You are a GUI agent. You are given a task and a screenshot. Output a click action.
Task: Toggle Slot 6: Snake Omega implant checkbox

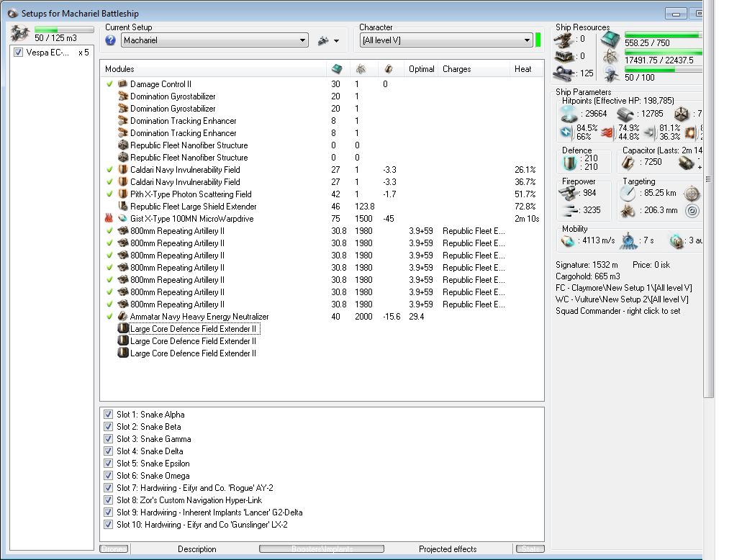109,476
